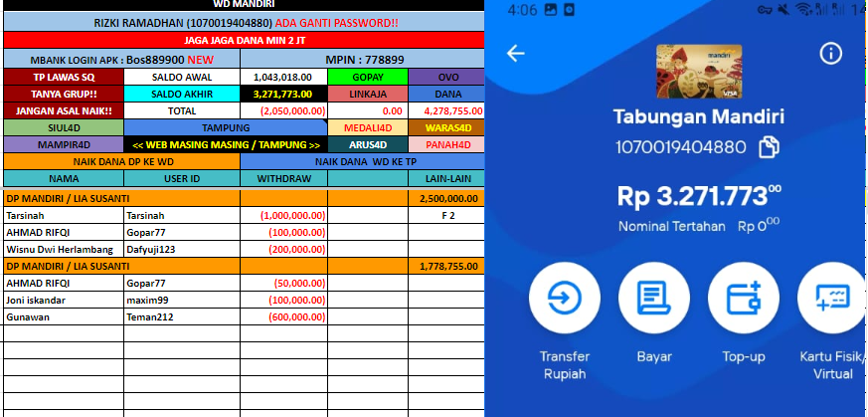The width and height of the screenshot is (868, 417).
Task: Click the Joni iskandar name cell
Action: pyautogui.click(x=64, y=301)
